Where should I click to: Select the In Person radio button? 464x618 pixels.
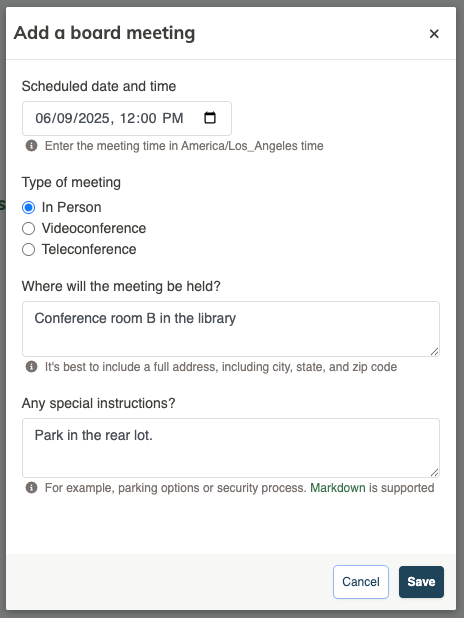(x=28, y=207)
